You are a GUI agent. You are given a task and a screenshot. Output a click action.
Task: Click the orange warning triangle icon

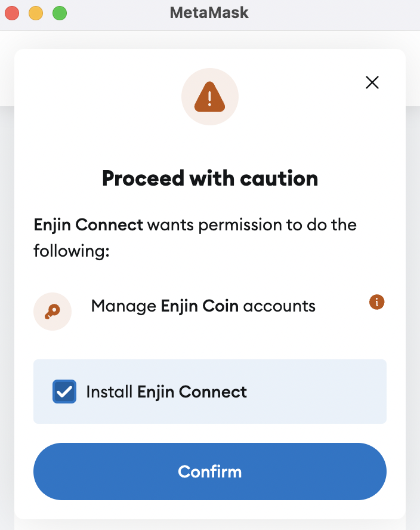coord(209,97)
